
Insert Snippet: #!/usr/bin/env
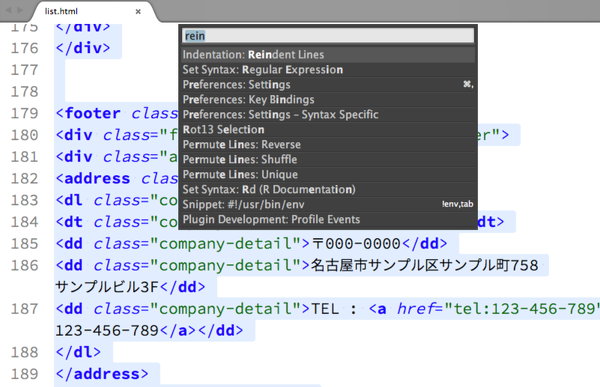[x=328, y=204]
